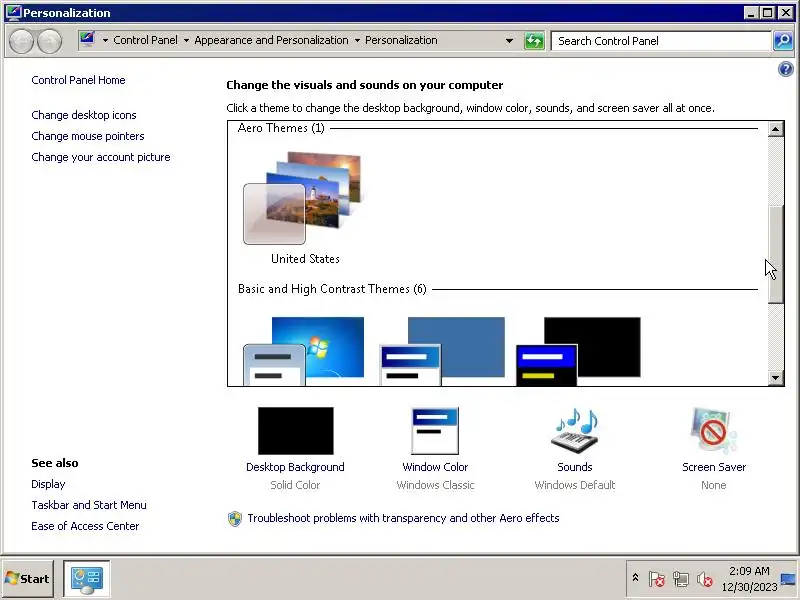Open the Screen Saver icon

714,431
